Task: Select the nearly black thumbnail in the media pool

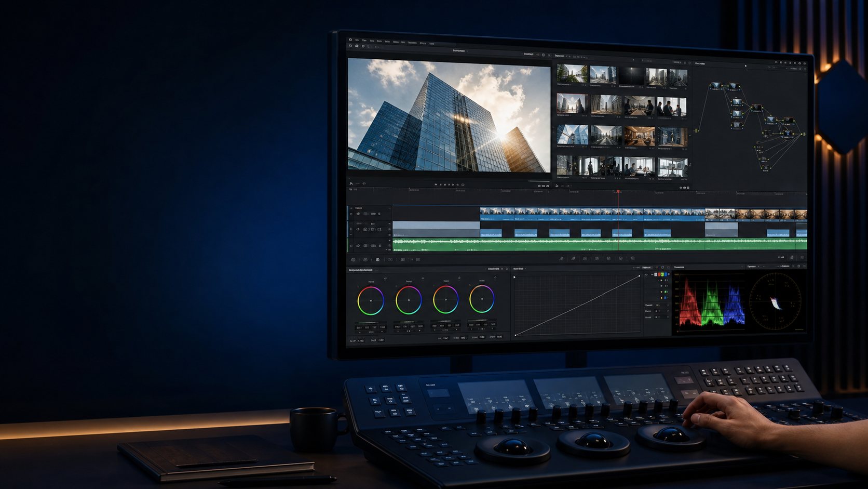Action: pyautogui.click(x=631, y=76)
